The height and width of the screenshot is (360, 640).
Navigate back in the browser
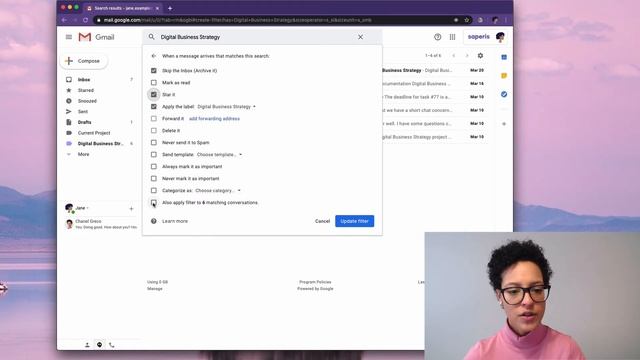click(64, 20)
